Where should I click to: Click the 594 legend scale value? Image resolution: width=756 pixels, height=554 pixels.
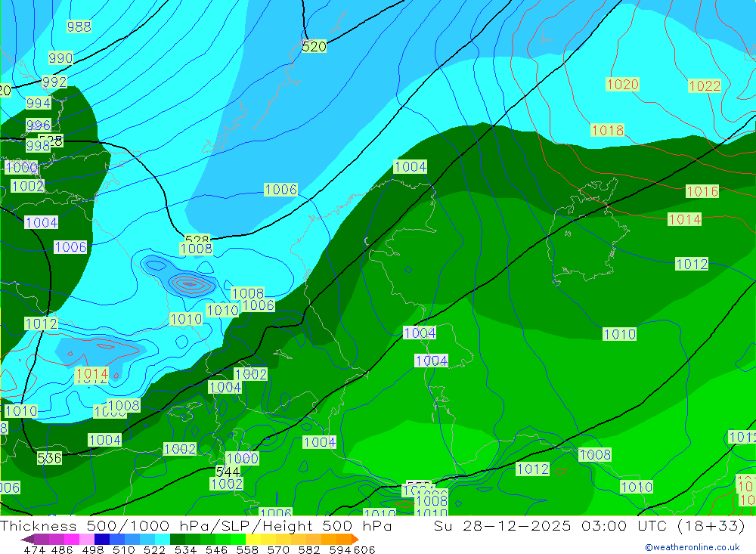point(340,549)
